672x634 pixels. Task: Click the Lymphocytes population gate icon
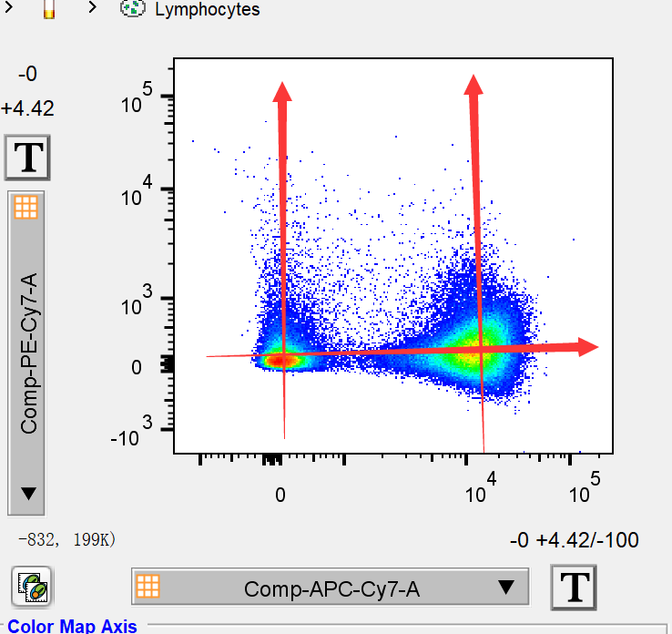coord(133,9)
